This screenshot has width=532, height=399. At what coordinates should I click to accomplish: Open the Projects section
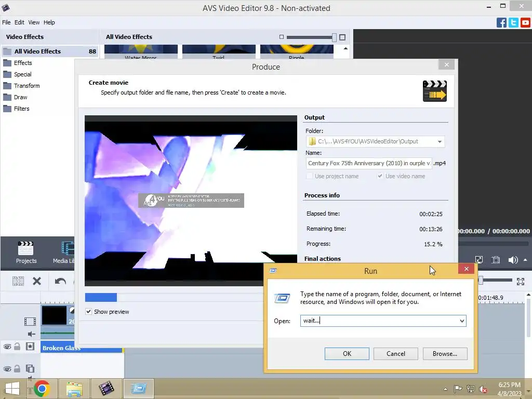pos(26,252)
